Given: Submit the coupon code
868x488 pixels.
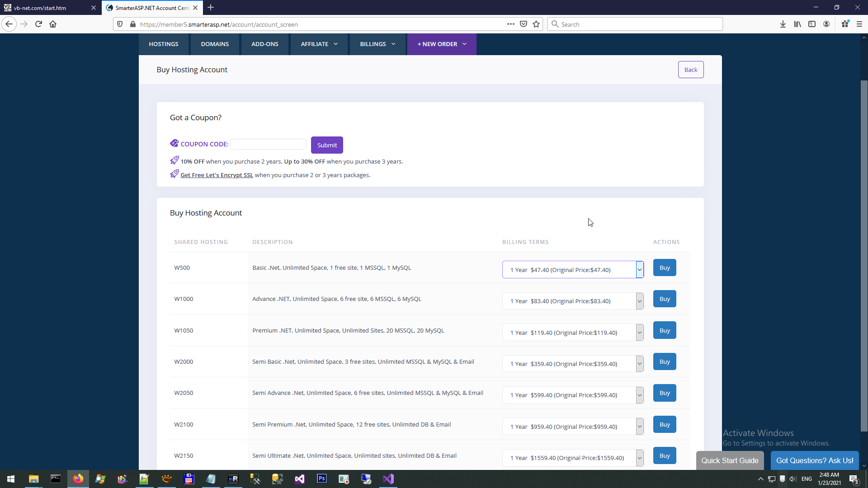Looking at the screenshot, I should pyautogui.click(x=326, y=145).
